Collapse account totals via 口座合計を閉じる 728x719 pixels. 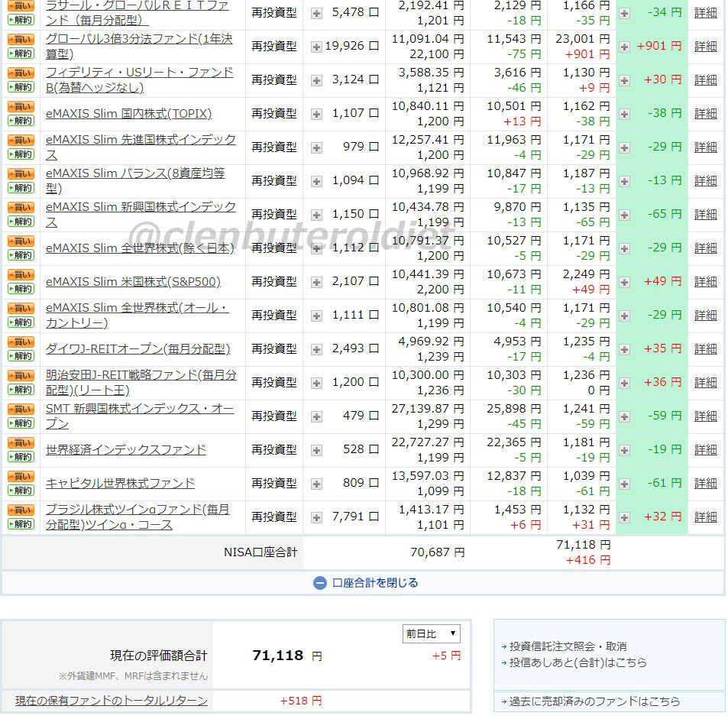point(375,583)
